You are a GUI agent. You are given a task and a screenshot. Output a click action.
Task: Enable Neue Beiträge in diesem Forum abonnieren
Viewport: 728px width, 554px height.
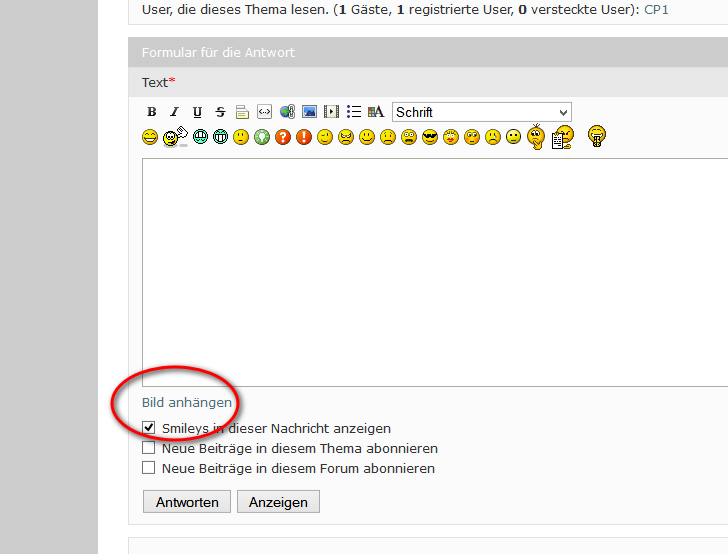tap(149, 468)
